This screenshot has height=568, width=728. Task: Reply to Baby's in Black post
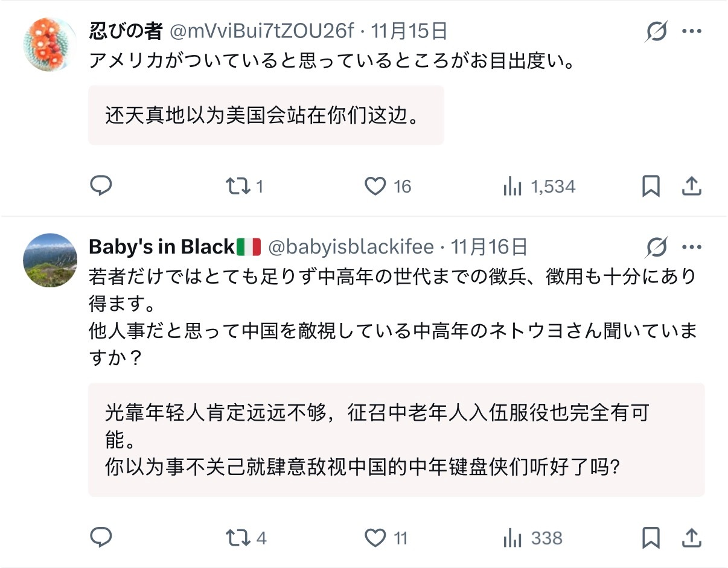click(x=101, y=538)
